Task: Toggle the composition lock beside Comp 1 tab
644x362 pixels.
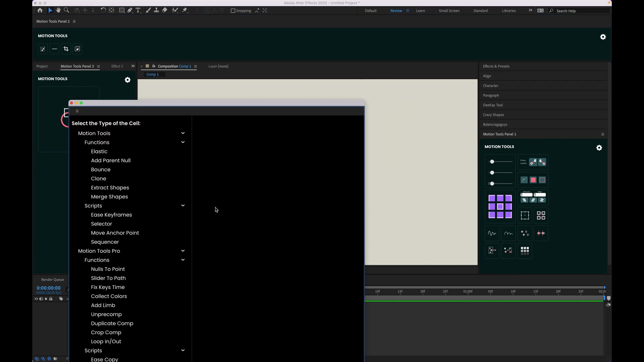Action: tap(154, 66)
